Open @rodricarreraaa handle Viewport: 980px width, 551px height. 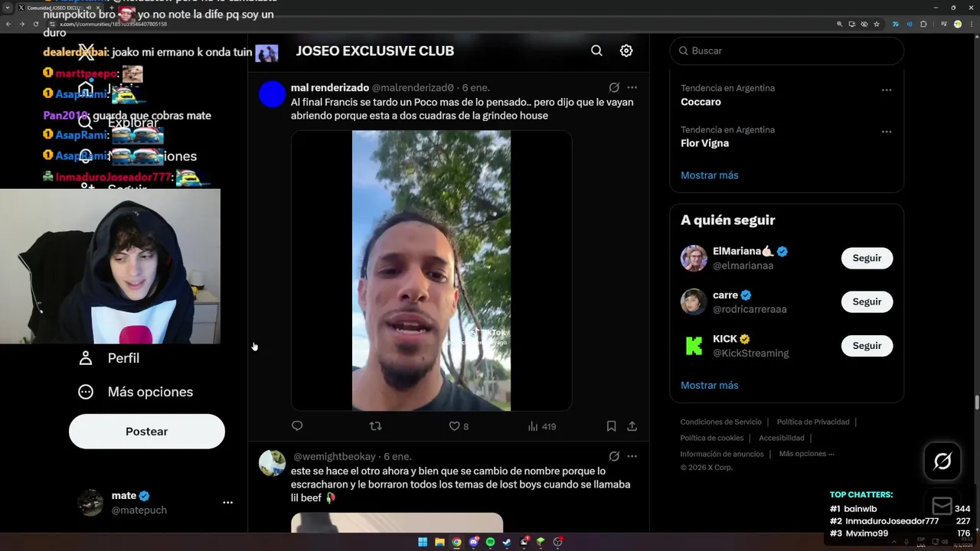(x=750, y=309)
